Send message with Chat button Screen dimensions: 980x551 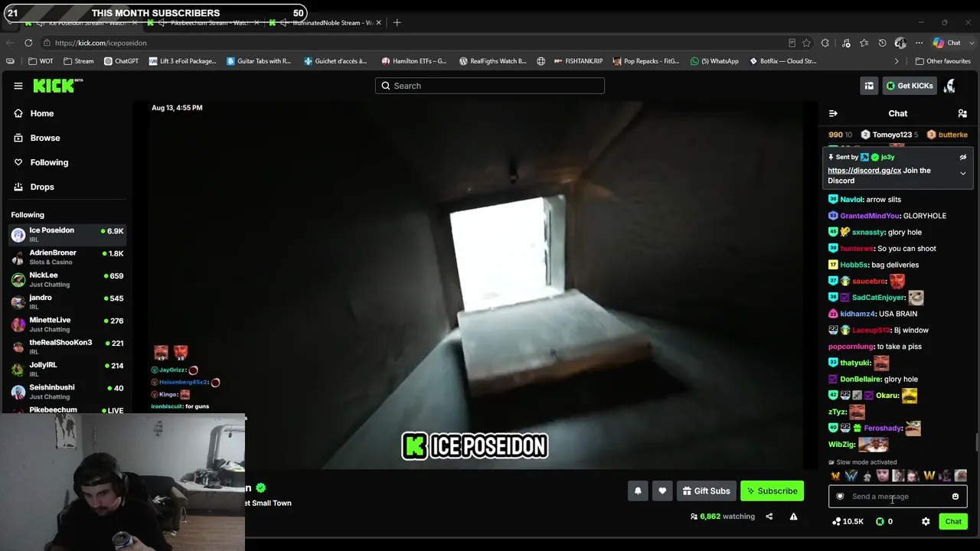click(953, 521)
